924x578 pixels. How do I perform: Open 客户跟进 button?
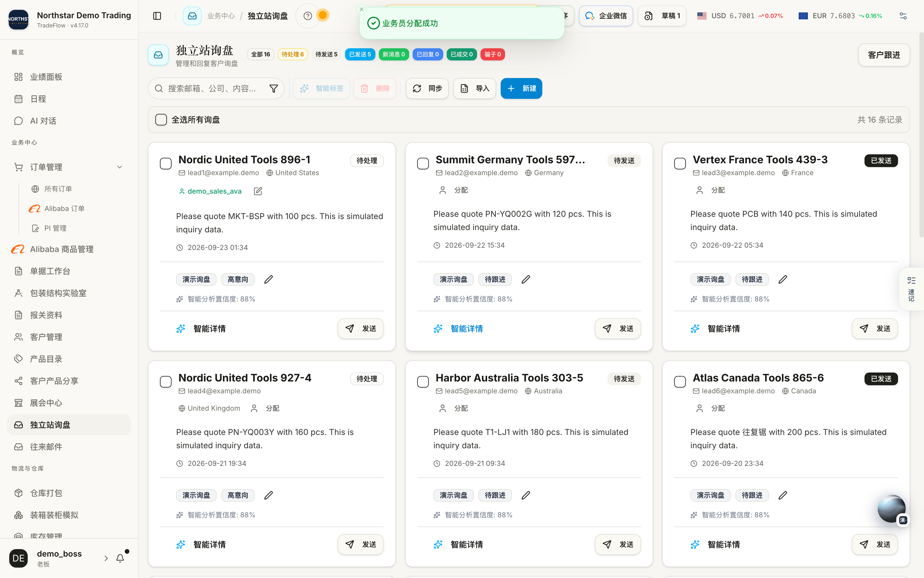(x=884, y=55)
